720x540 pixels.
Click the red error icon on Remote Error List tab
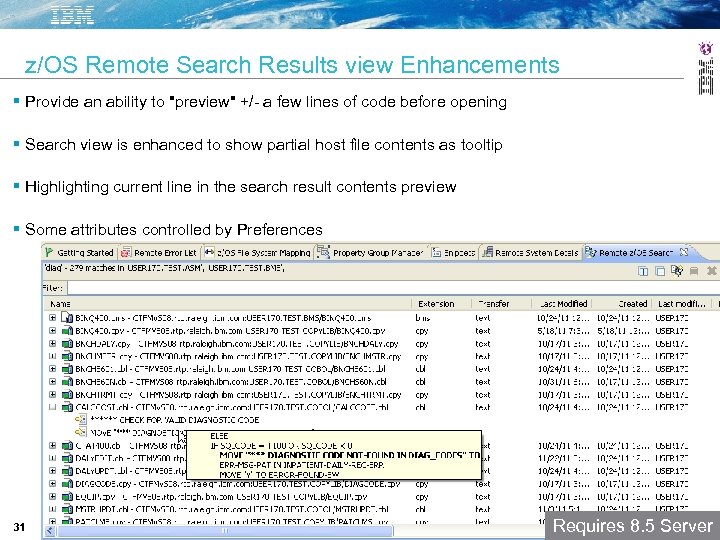125,253
